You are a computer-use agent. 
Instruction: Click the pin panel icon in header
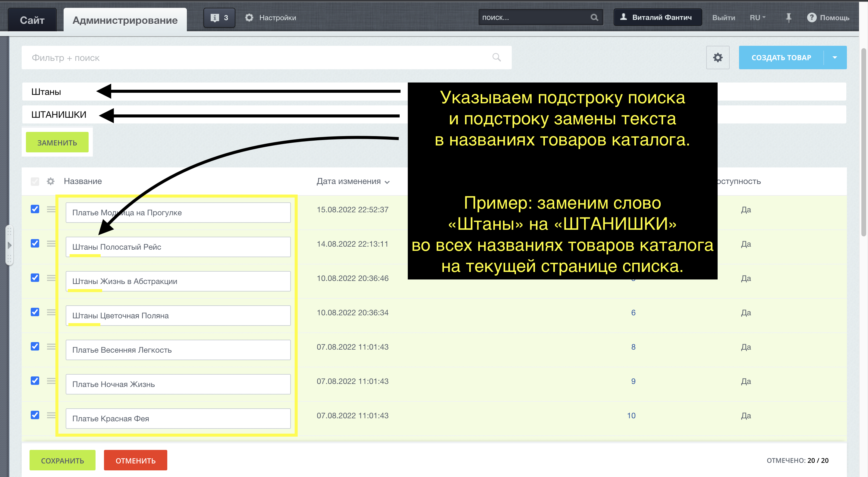pos(788,17)
